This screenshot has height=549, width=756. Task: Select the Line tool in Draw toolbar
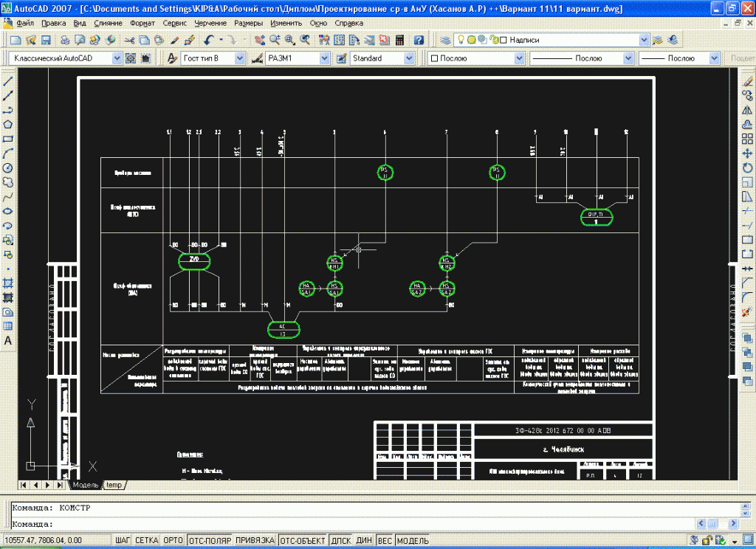pyautogui.click(x=7, y=82)
